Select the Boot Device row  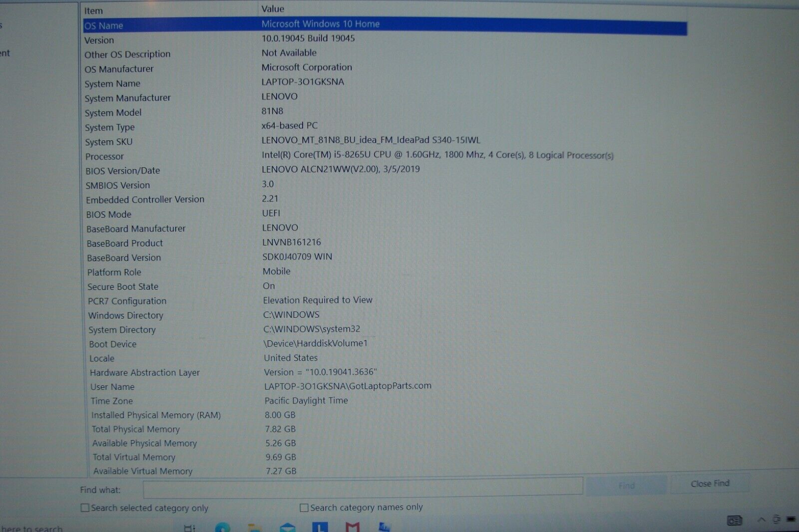click(385, 344)
